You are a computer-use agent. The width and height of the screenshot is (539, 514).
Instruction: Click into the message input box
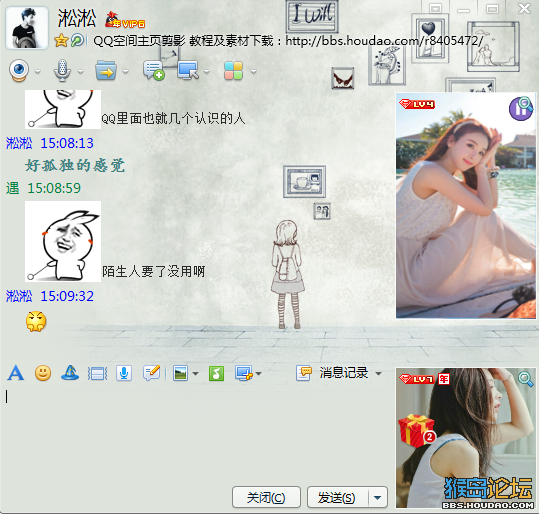tap(198, 433)
